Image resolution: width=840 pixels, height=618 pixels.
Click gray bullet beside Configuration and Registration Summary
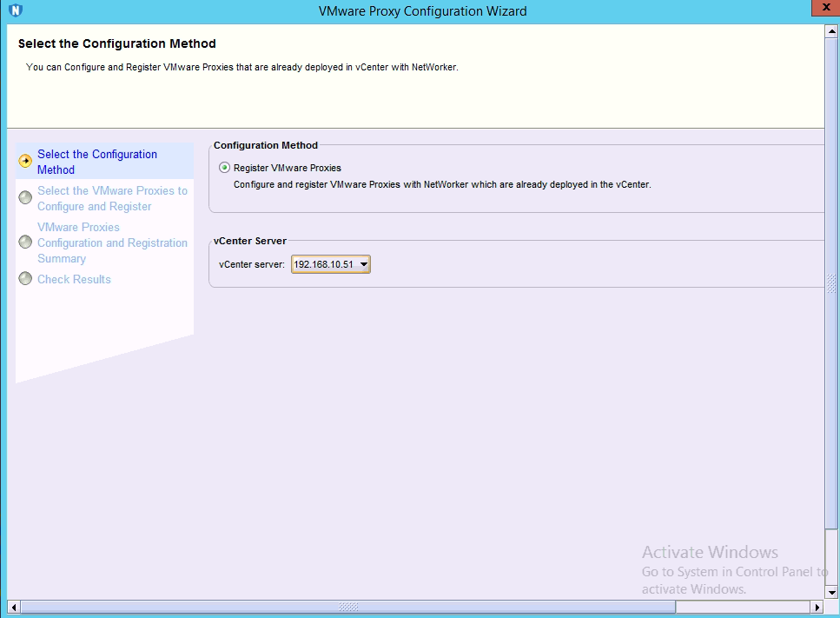[25, 243]
